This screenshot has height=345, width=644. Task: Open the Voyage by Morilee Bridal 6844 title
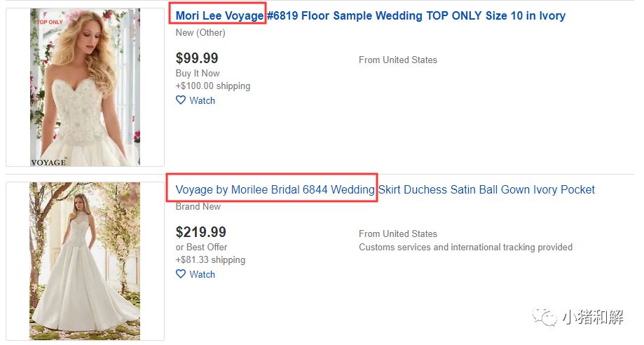[x=385, y=189]
